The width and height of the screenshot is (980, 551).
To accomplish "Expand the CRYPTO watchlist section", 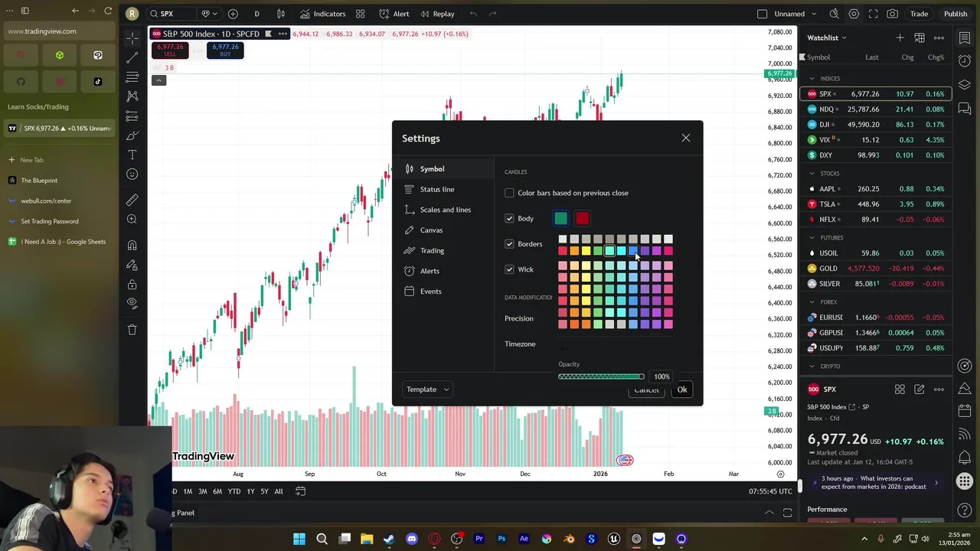I will [812, 367].
